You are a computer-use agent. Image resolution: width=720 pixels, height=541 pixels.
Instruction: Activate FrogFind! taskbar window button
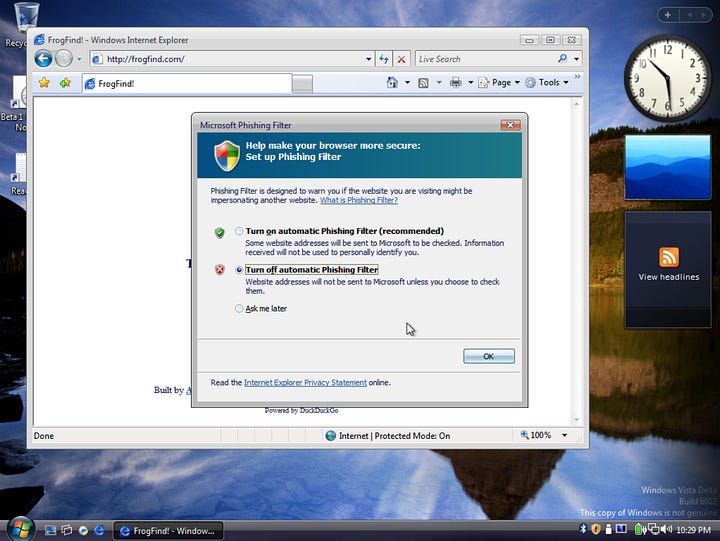[x=168, y=531]
